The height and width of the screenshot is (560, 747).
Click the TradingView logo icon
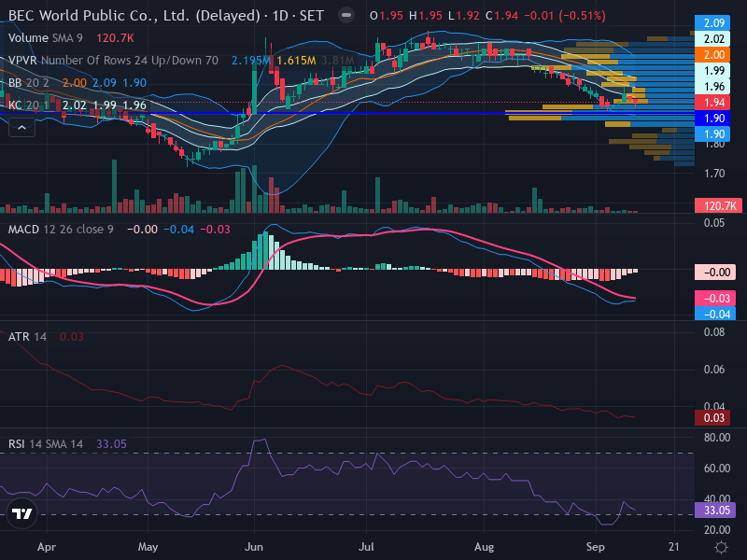[x=21, y=513]
